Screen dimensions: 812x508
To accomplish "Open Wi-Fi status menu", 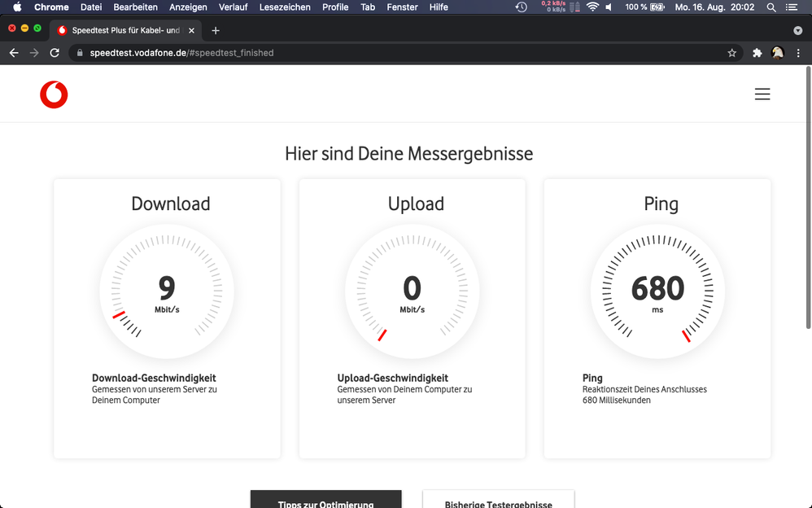I will click(x=592, y=7).
